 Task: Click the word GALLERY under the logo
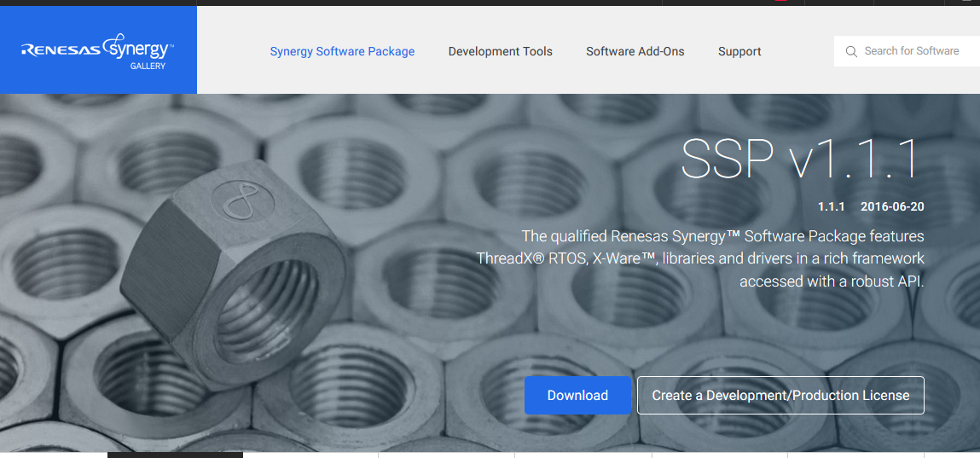tap(148, 66)
